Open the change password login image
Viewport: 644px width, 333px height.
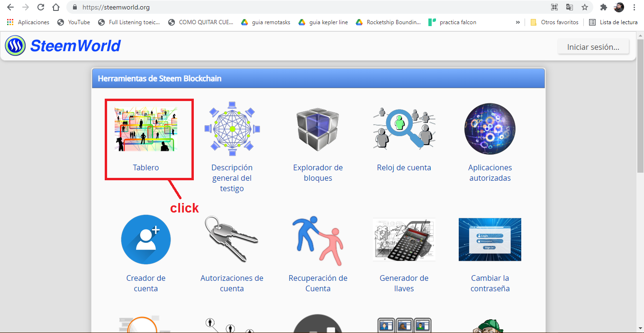tap(490, 240)
